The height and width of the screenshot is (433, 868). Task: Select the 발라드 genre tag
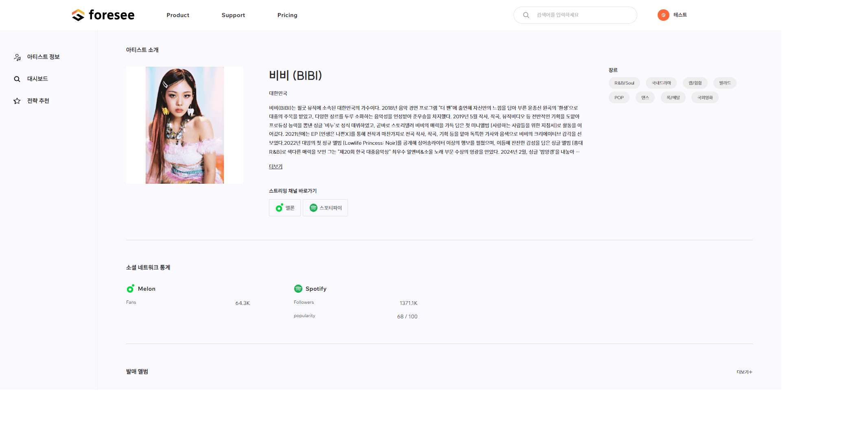coord(724,83)
